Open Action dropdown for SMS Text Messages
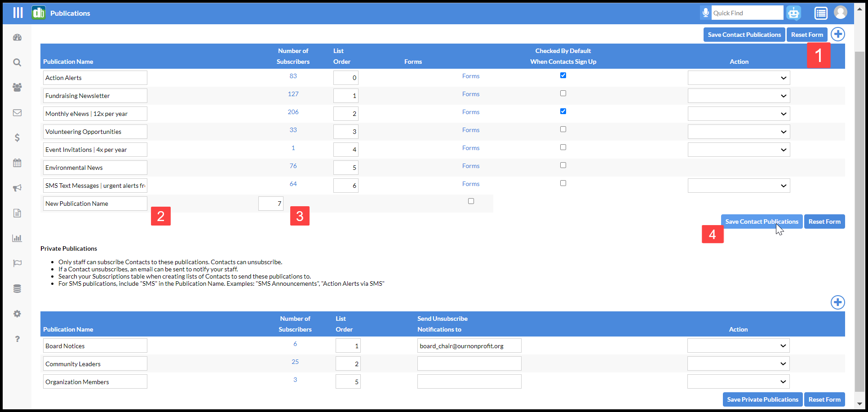The image size is (868, 412). point(739,186)
